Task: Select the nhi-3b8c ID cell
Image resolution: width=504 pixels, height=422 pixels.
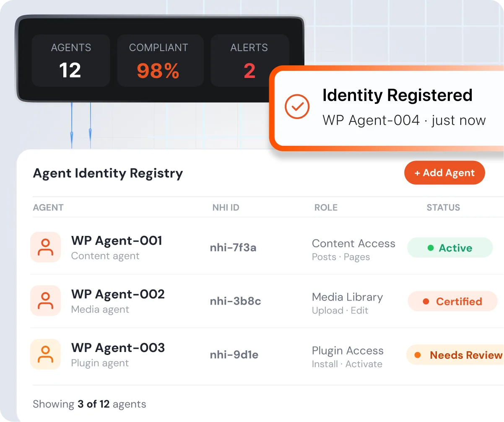Action: (235, 301)
